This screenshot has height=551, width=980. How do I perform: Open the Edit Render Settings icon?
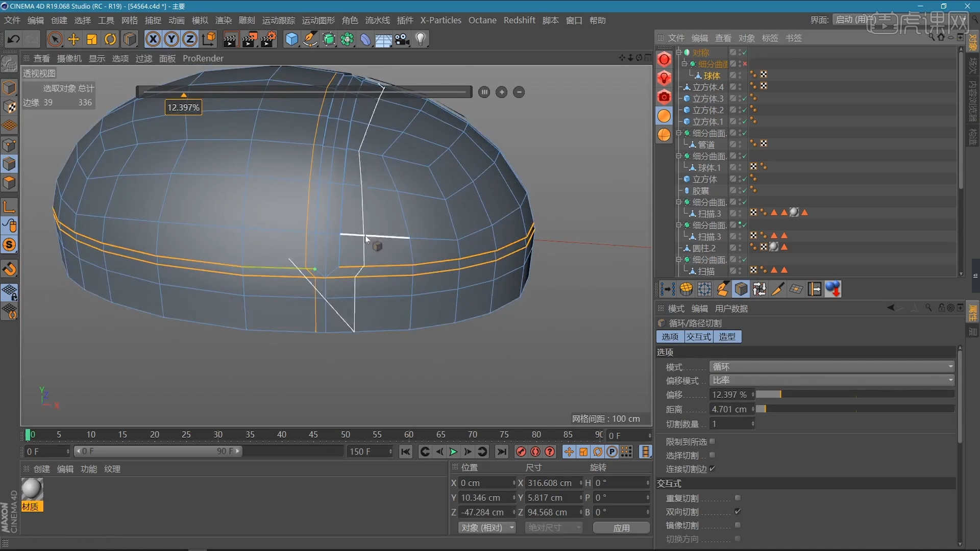tap(268, 39)
